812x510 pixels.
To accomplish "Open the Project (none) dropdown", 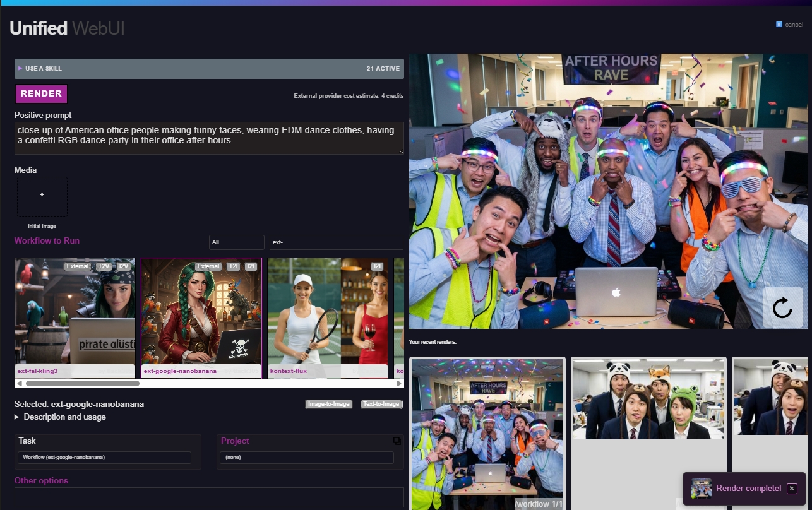I will pos(306,457).
